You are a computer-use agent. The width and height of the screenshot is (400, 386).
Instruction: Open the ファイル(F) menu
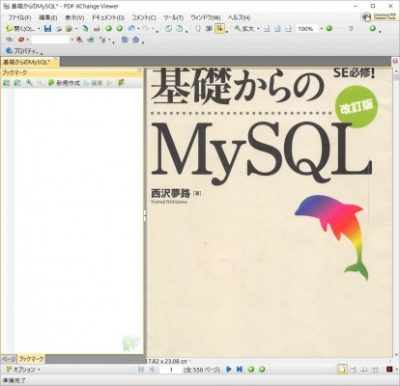[20, 17]
